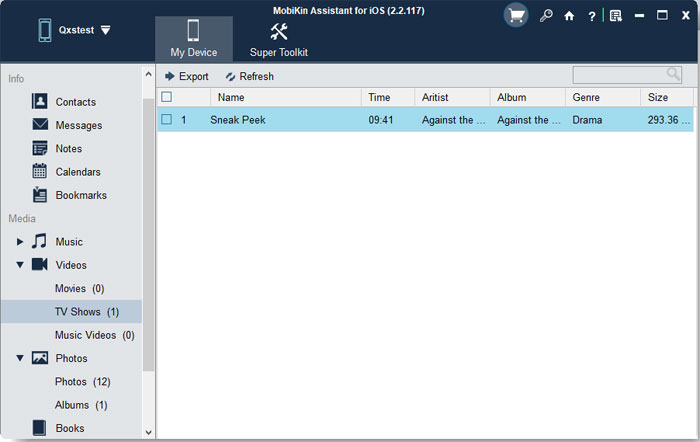Tick the Sneak Peek row checkbox

(167, 119)
